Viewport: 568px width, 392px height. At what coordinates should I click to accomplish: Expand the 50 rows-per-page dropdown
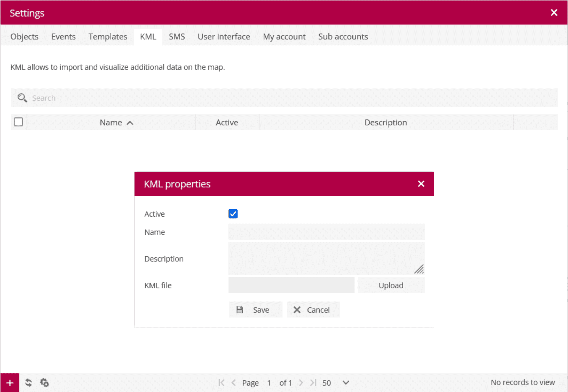[346, 383]
